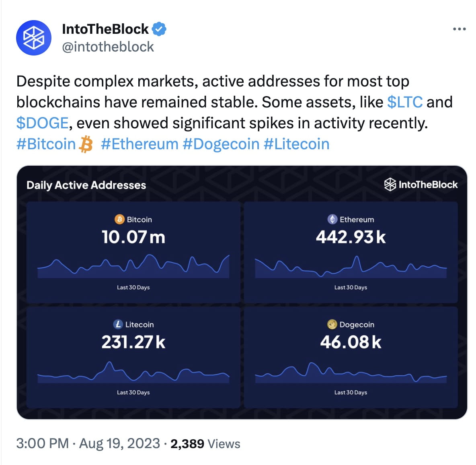The image size is (476, 465).
Task: Open the $LTC cashtag link
Action: click(404, 102)
